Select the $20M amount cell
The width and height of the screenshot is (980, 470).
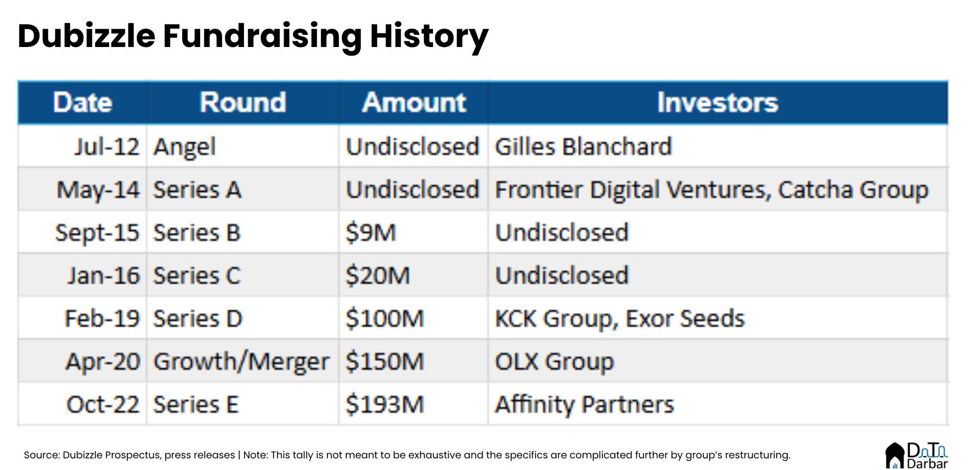pos(413,275)
